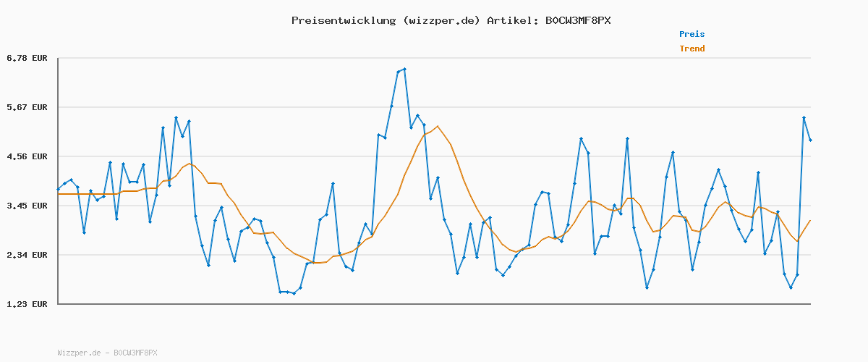Click the 5.67 EUR axis label
Image resolution: width=868 pixels, height=362 pixels.
click(27, 107)
